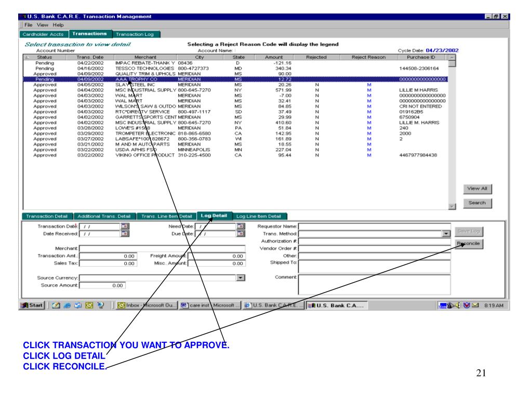Click the transaction list scroll-up arrow
The height and width of the screenshot is (399, 532).
(x=451, y=57)
